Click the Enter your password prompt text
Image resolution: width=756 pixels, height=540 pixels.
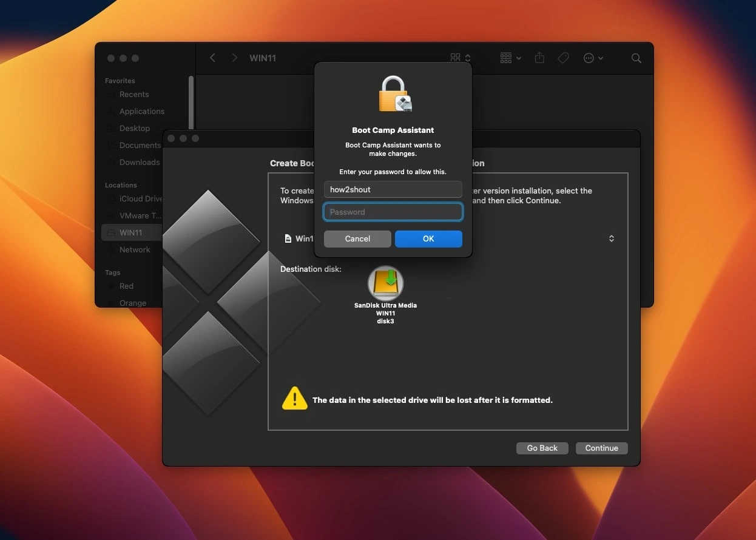pyautogui.click(x=393, y=172)
